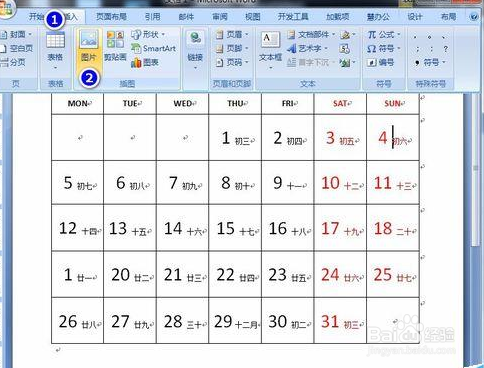Image resolution: width=484 pixels, height=368 pixels.
Task: Insert a 公式 equation
Action: pyautogui.click(x=383, y=34)
